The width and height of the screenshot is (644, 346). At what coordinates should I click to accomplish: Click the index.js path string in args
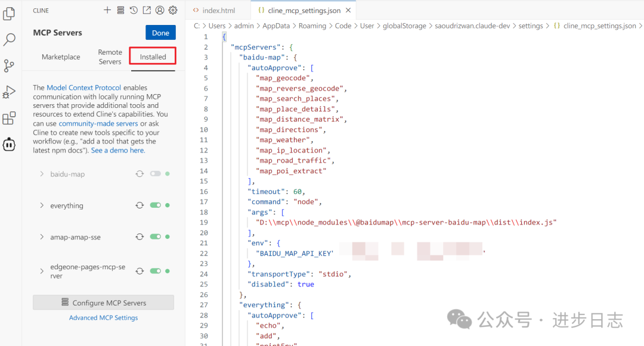pyautogui.click(x=406, y=222)
